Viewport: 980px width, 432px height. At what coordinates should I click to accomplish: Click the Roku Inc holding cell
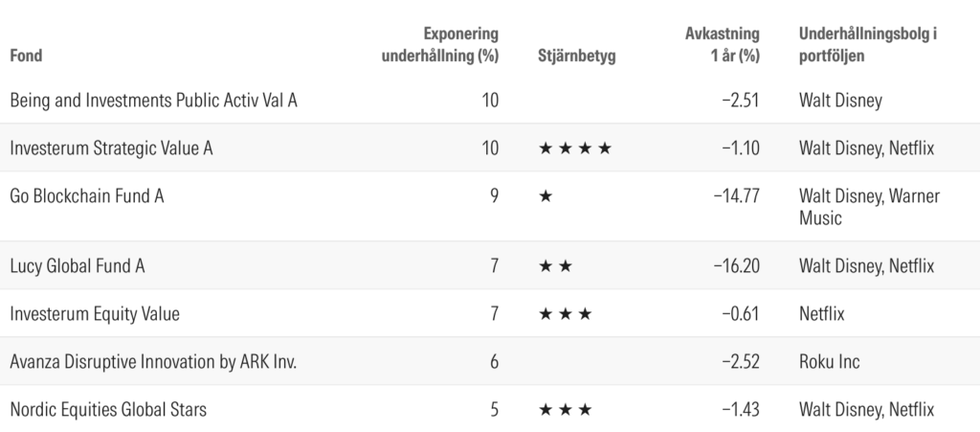pyautogui.click(x=829, y=362)
